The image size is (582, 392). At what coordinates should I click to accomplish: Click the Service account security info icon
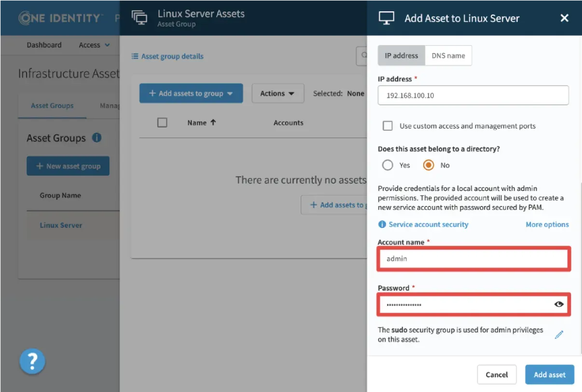(382, 224)
